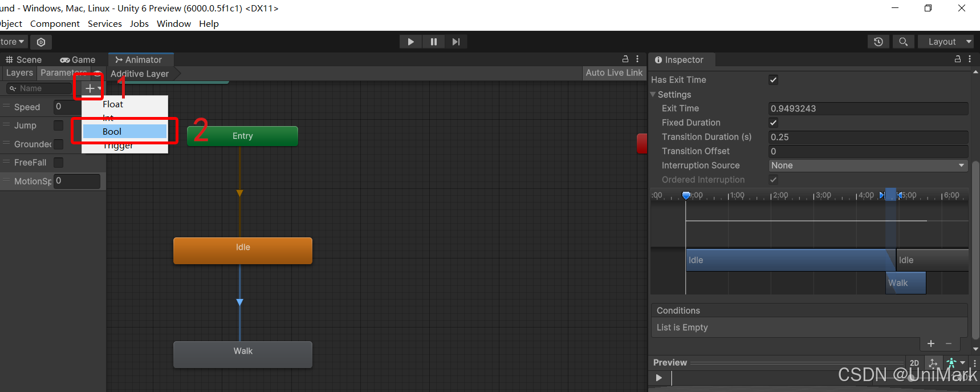The image size is (980, 392).
Task: Toggle the Jump parameter checkbox
Action: (x=58, y=126)
